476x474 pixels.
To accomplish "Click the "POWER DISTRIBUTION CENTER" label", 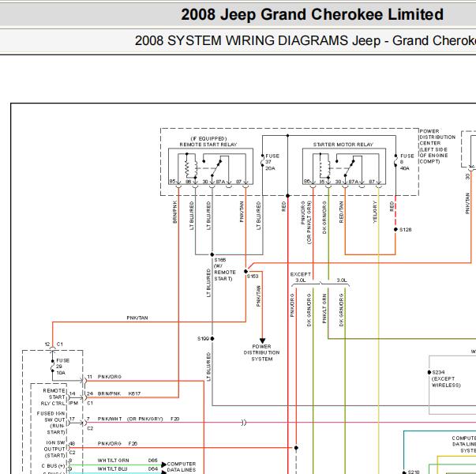I will tap(437, 137).
